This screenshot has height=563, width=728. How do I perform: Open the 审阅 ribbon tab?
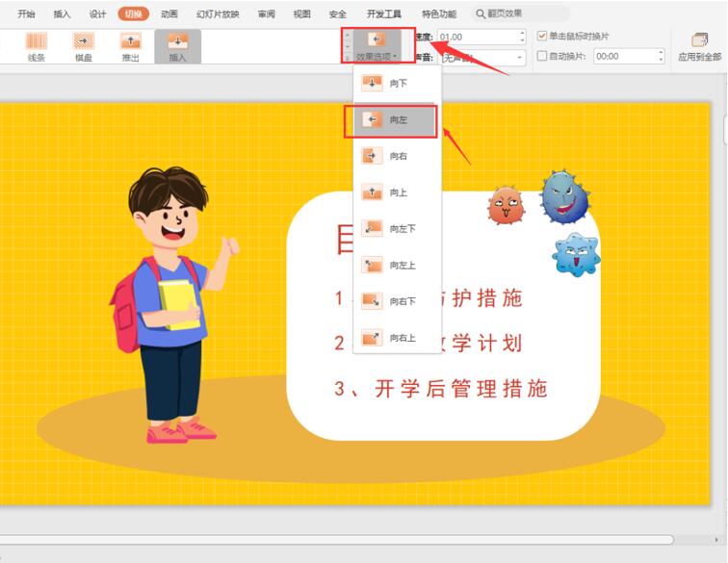click(267, 13)
